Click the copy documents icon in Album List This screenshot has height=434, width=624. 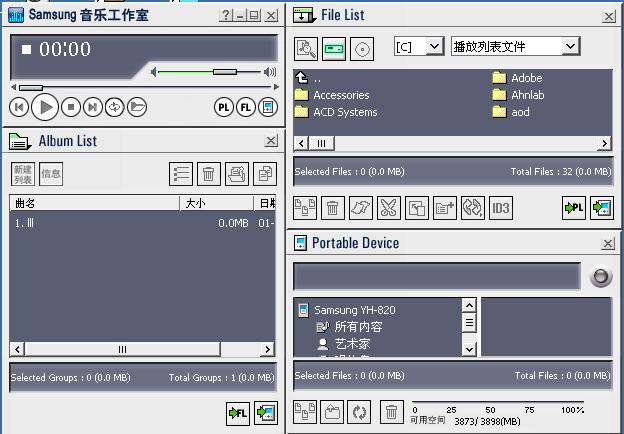pos(265,174)
